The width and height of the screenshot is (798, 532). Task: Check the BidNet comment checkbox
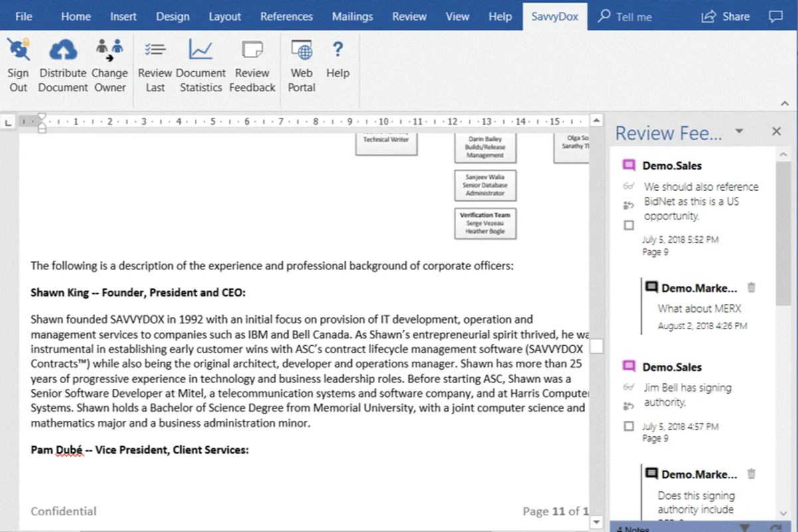[x=629, y=226]
